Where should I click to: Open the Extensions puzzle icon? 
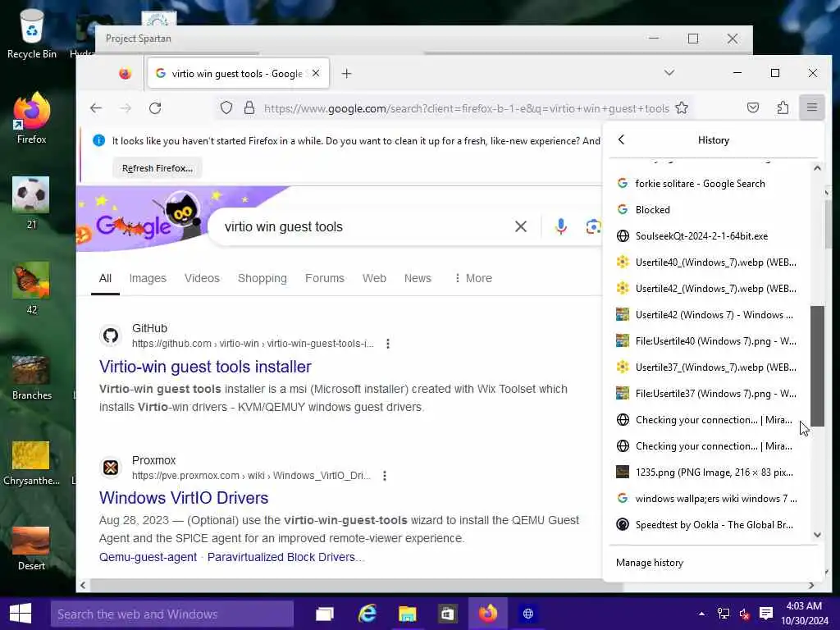tap(783, 108)
